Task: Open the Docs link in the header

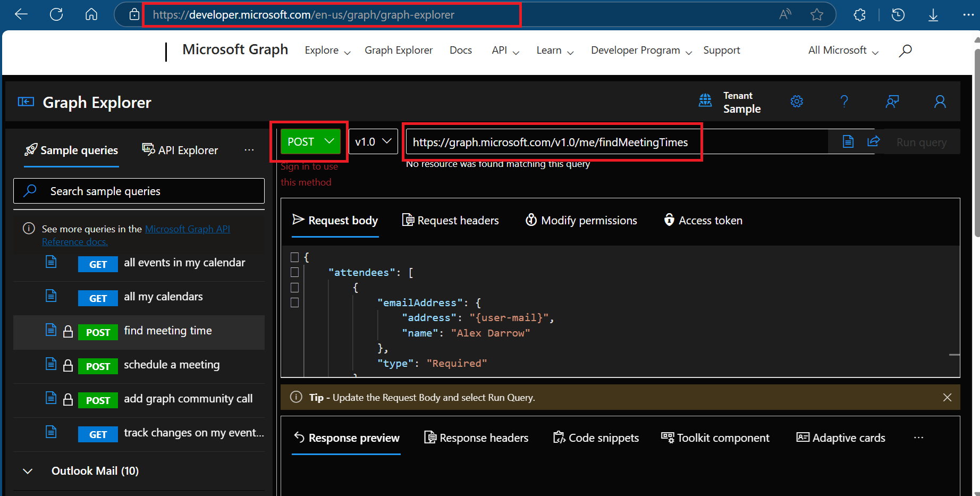Action: pyautogui.click(x=461, y=51)
